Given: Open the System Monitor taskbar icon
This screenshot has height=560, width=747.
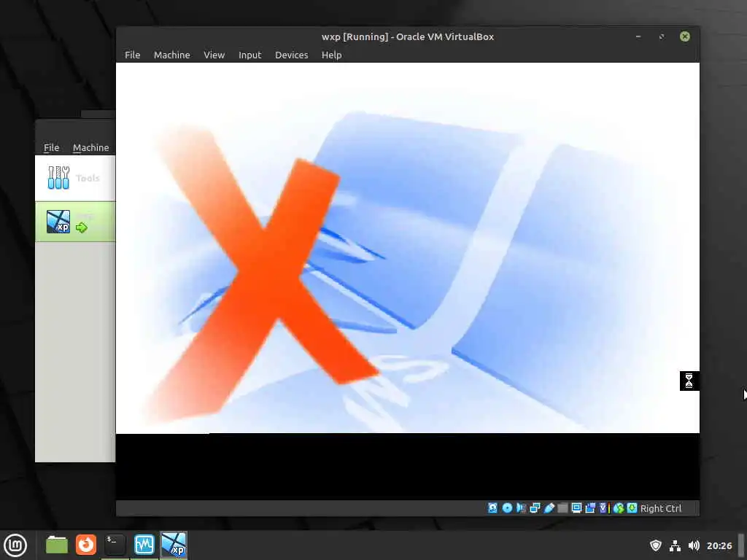Looking at the screenshot, I should pos(144,545).
